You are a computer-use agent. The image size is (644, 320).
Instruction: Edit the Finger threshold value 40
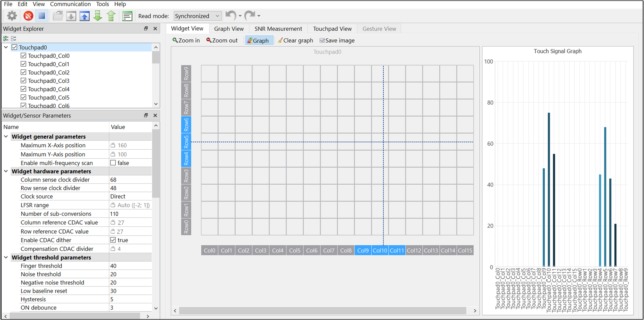click(x=130, y=266)
